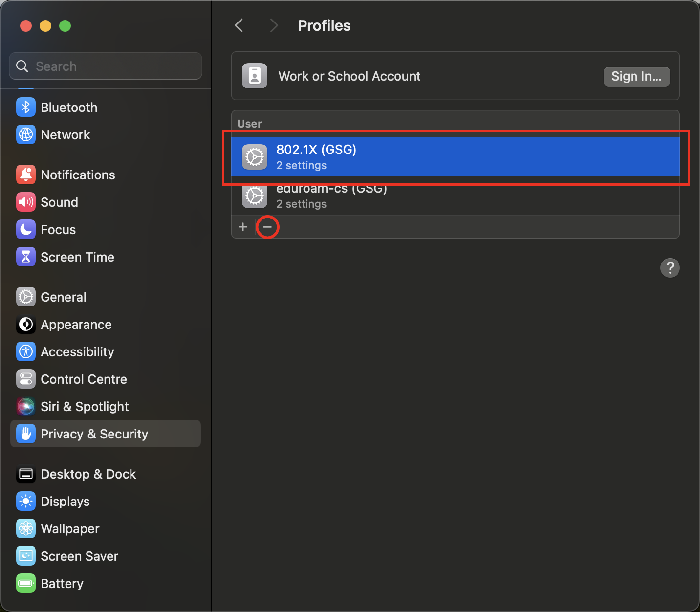The width and height of the screenshot is (700, 612).
Task: Open Network settings pane
Action: click(x=65, y=135)
